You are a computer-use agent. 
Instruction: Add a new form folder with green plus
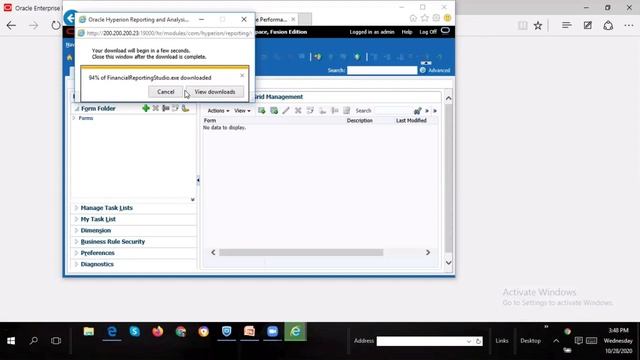pos(146,108)
